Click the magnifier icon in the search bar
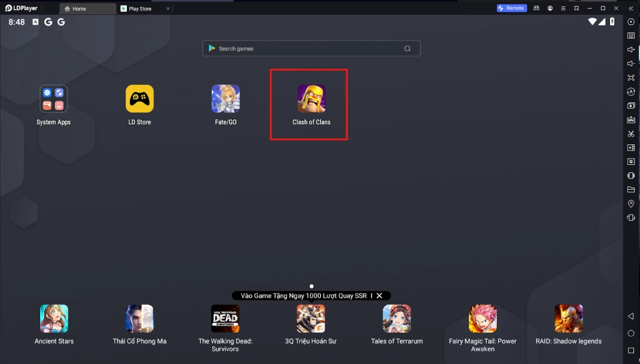This screenshot has height=364, width=640. click(x=407, y=49)
